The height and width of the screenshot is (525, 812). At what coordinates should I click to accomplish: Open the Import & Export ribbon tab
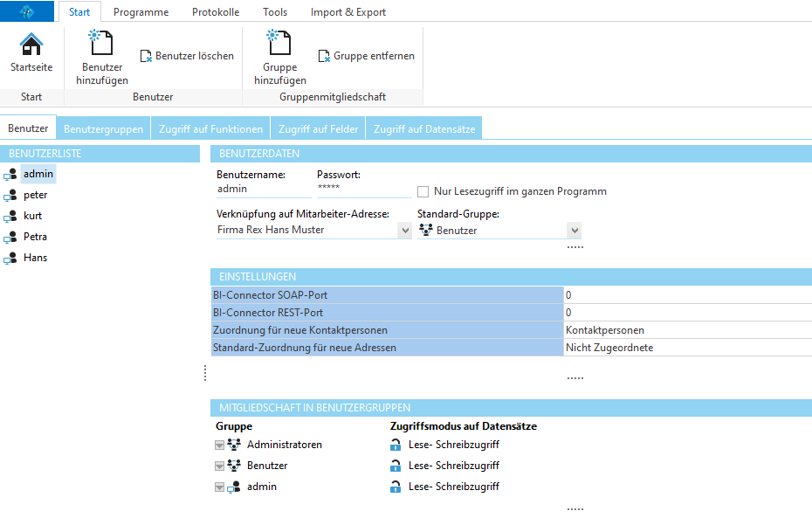(x=348, y=12)
